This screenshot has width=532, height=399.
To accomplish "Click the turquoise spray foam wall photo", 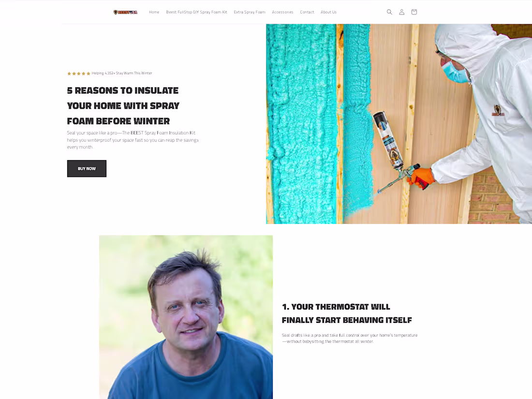I will pyautogui.click(x=399, y=124).
